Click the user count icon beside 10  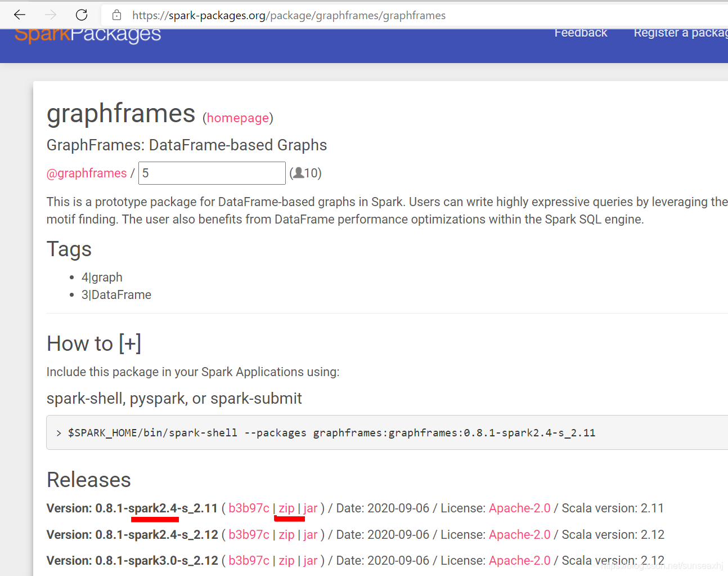coord(299,173)
